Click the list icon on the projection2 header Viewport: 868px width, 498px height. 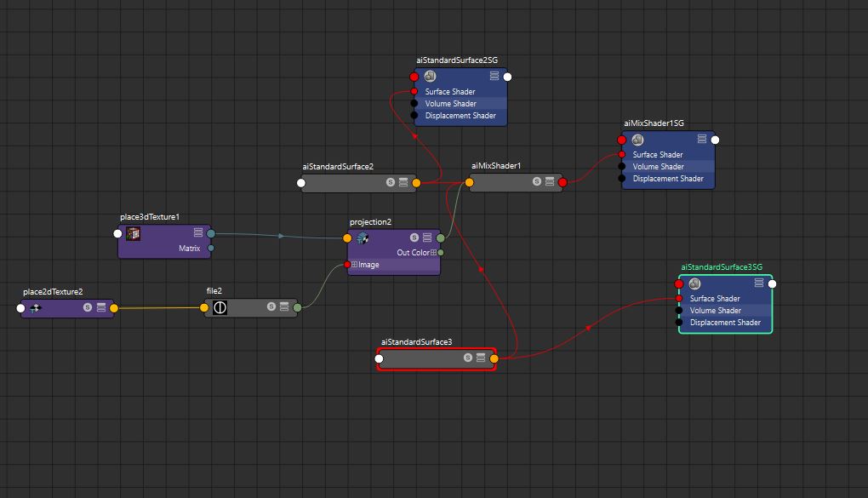pyautogui.click(x=429, y=238)
